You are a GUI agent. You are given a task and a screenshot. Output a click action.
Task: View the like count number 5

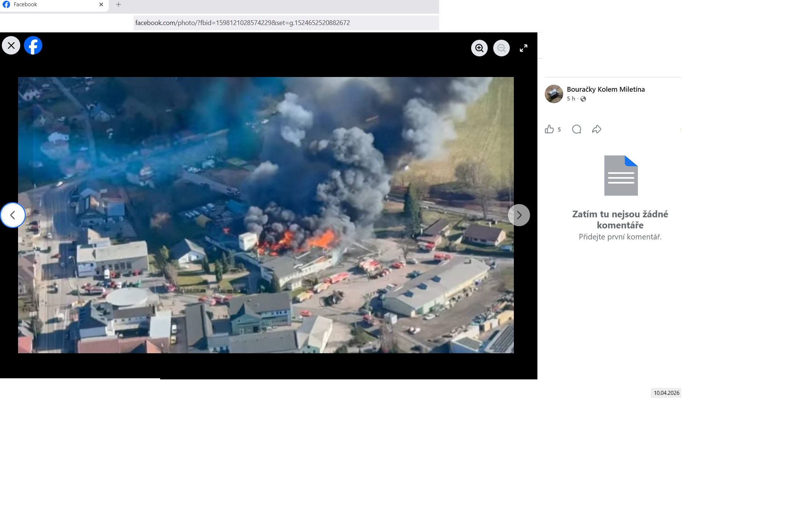[559, 130]
